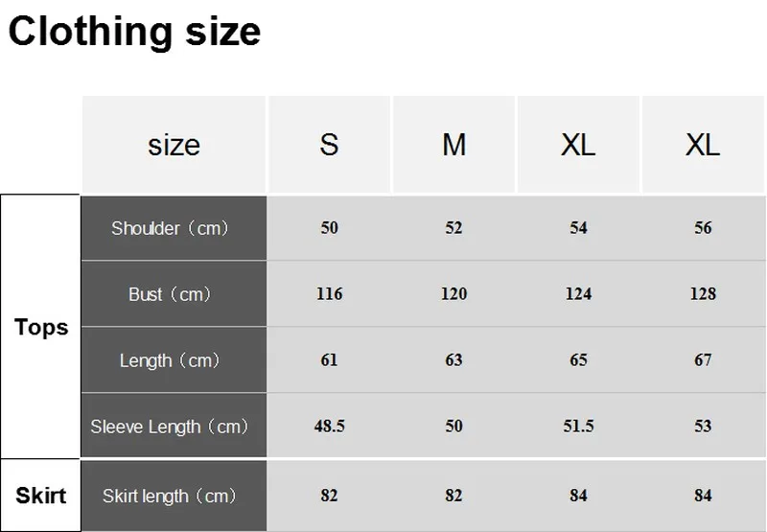Click the sleeve length value 48.5
The width and height of the screenshot is (767, 532).
click(x=329, y=427)
